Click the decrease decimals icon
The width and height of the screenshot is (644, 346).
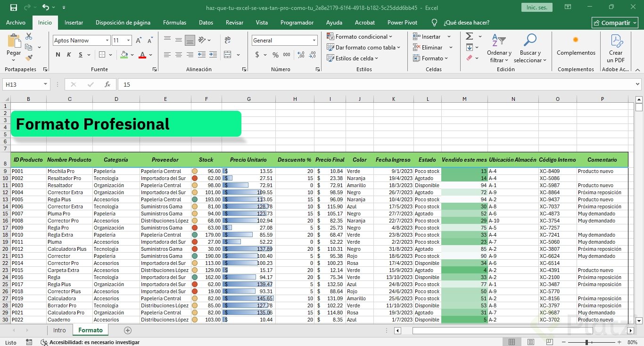tap(312, 55)
